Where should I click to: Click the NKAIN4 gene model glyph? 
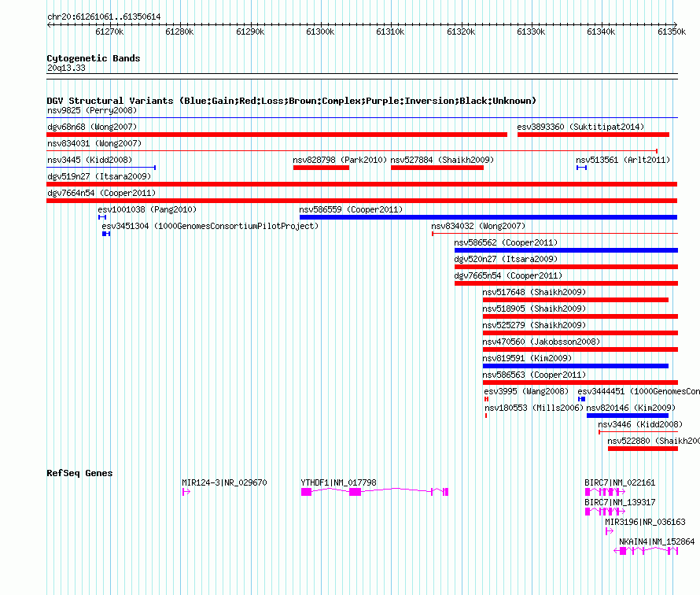[646, 551]
